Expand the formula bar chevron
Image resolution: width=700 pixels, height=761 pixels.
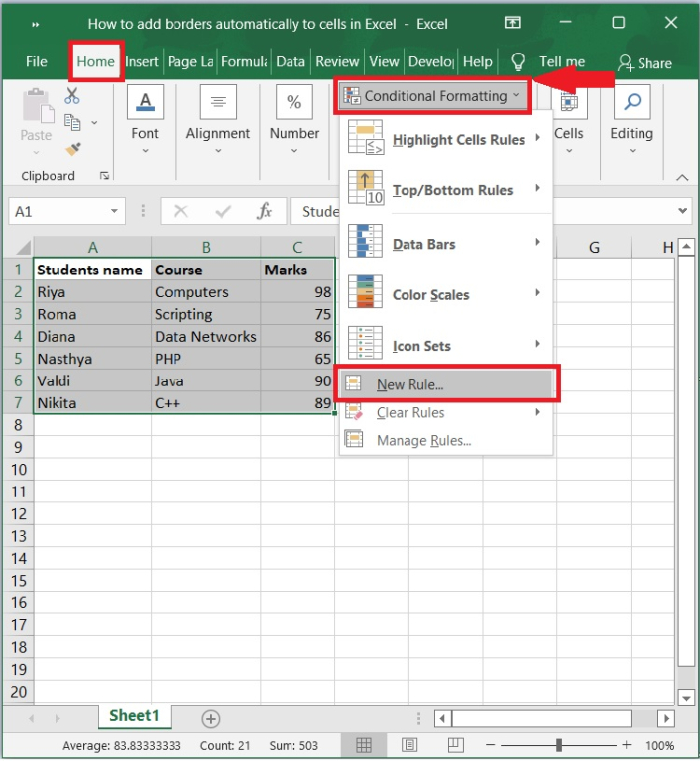tap(683, 211)
